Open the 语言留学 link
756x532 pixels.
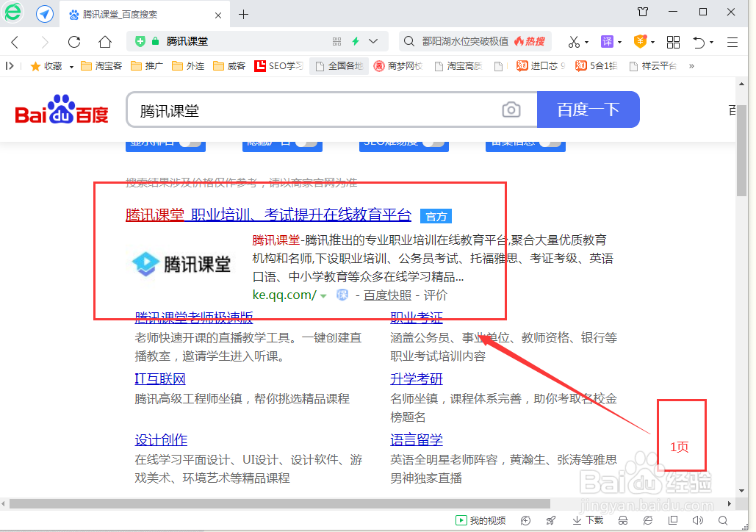[417, 439]
